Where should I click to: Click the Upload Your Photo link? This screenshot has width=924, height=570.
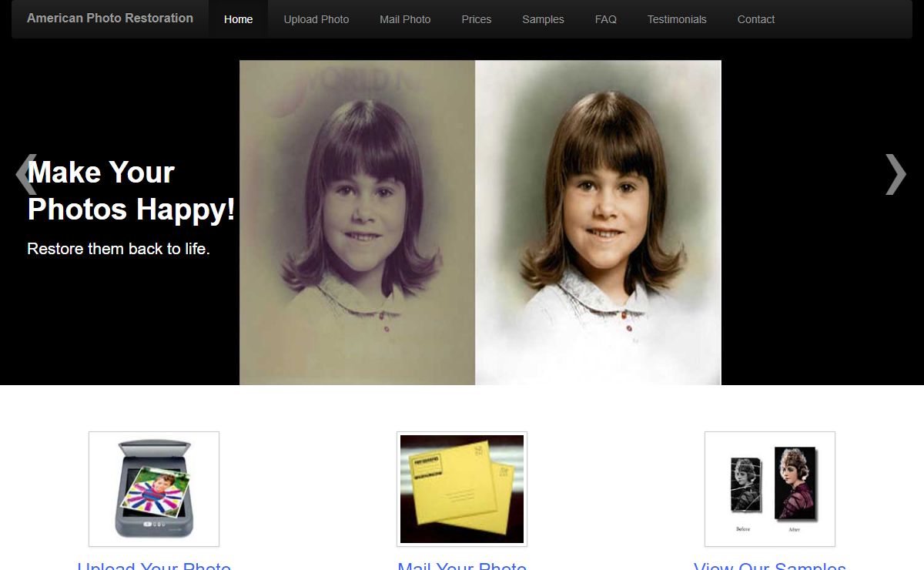[x=154, y=565]
